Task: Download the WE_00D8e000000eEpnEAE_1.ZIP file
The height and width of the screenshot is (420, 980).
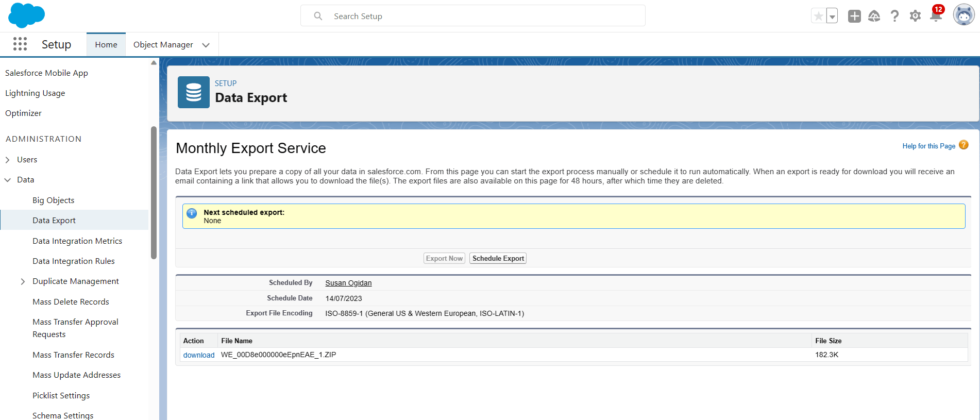Action: pos(199,355)
